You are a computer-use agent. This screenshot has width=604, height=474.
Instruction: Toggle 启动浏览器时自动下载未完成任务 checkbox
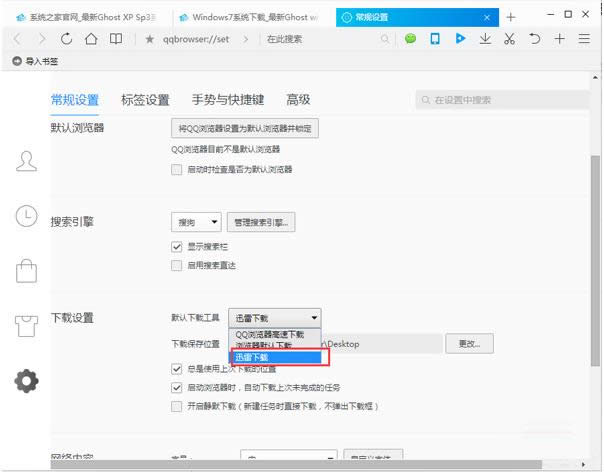(x=176, y=388)
